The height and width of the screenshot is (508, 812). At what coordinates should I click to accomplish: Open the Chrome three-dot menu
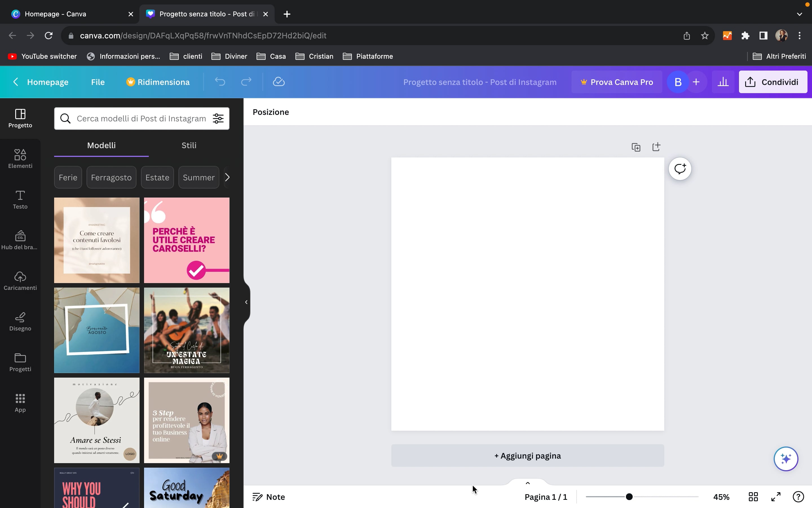[800, 36]
